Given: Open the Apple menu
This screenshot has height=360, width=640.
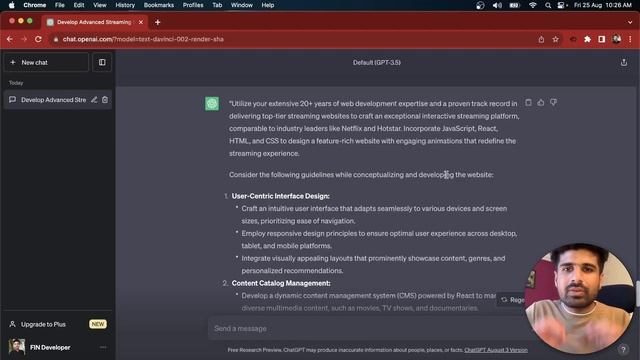Looking at the screenshot, I should pyautogui.click(x=11, y=5).
